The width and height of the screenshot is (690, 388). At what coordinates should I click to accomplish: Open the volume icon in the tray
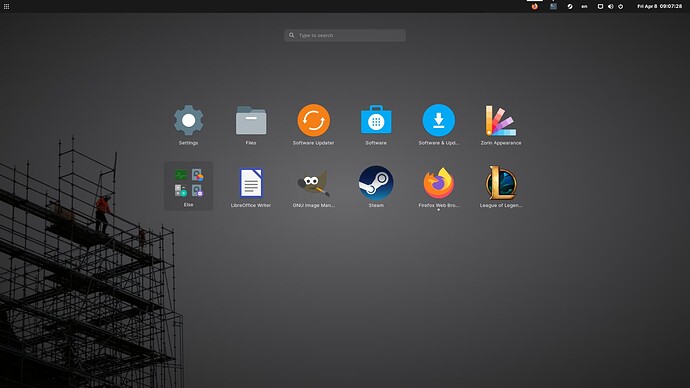(610, 6)
